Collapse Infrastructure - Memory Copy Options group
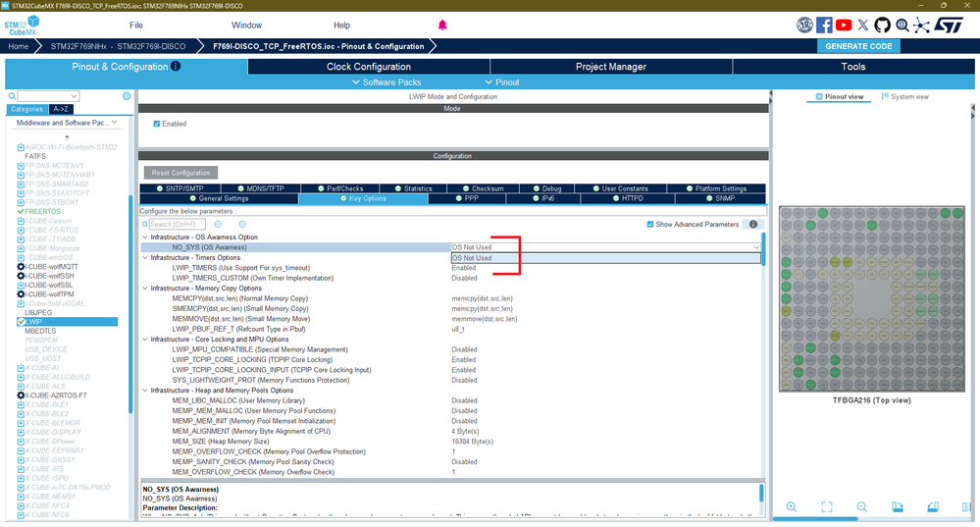This screenshot has height=527, width=980. (x=145, y=289)
